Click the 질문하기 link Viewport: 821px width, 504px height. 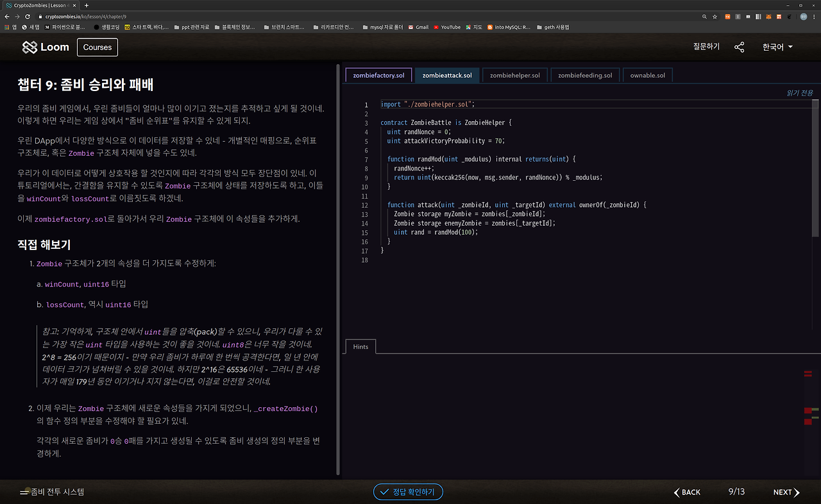pos(706,47)
